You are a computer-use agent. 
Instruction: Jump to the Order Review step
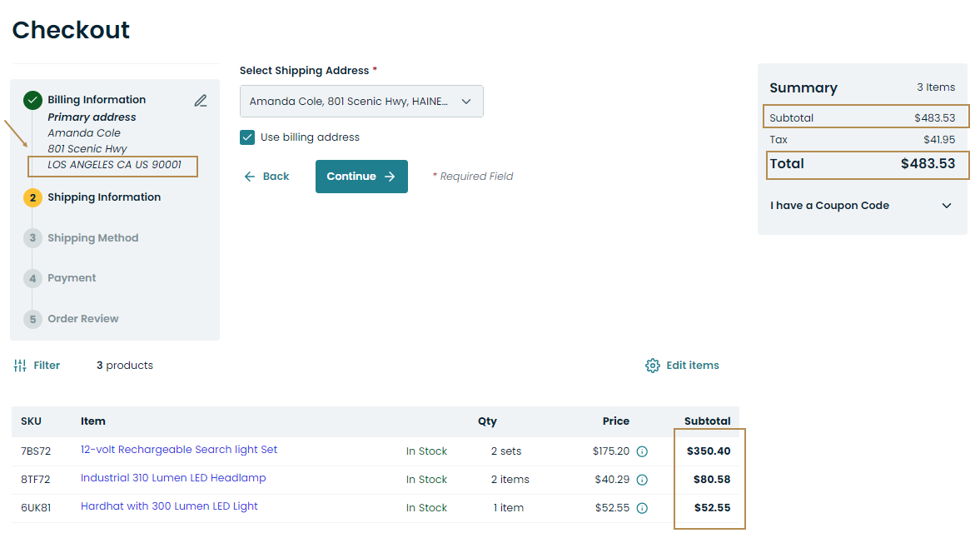[82, 319]
